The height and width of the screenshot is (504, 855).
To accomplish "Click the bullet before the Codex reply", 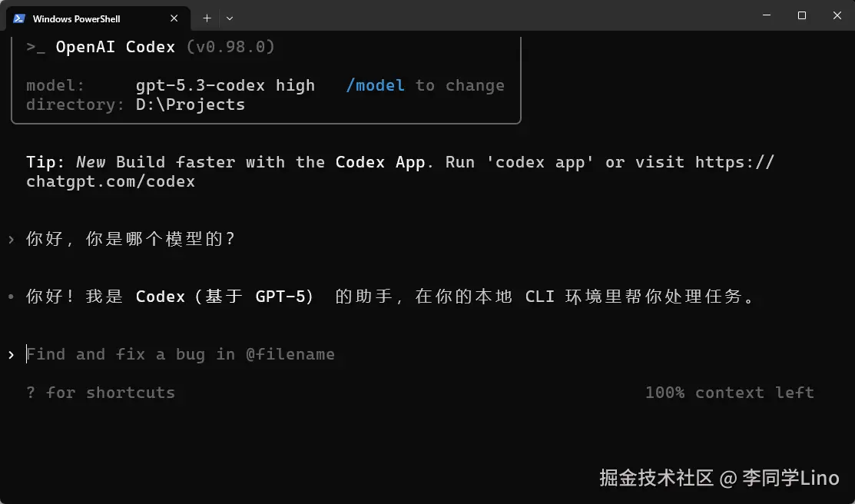I will 11,297.
